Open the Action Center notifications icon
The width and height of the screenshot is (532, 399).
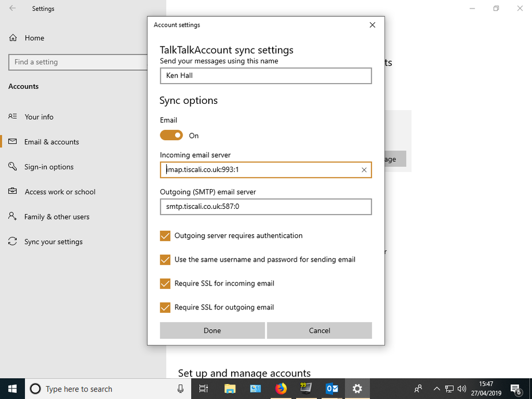(515, 388)
